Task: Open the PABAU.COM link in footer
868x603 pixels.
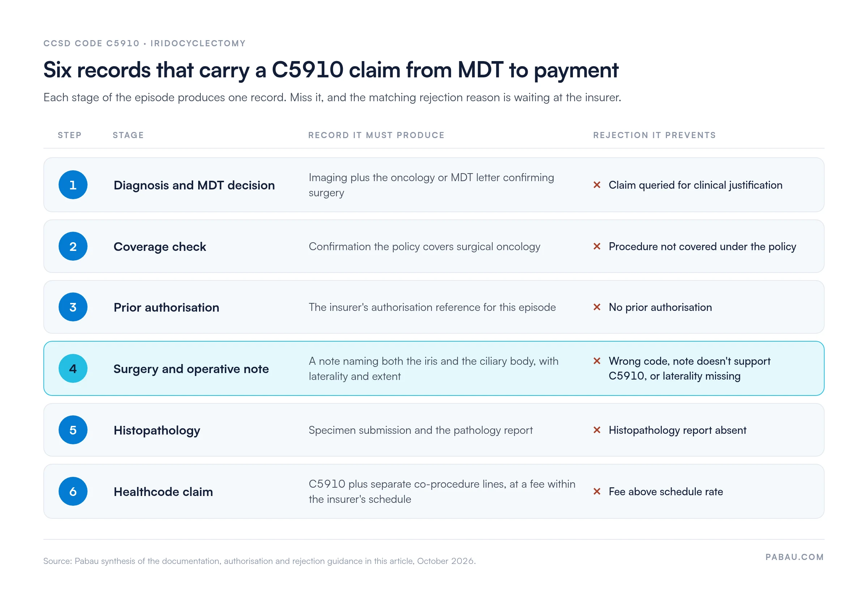Action: (794, 557)
